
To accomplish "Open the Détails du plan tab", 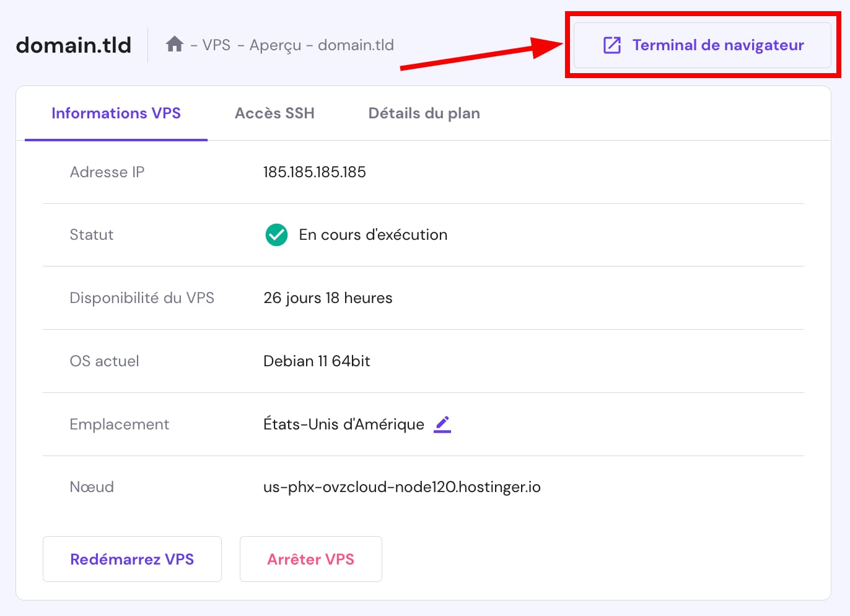I will coord(424,113).
